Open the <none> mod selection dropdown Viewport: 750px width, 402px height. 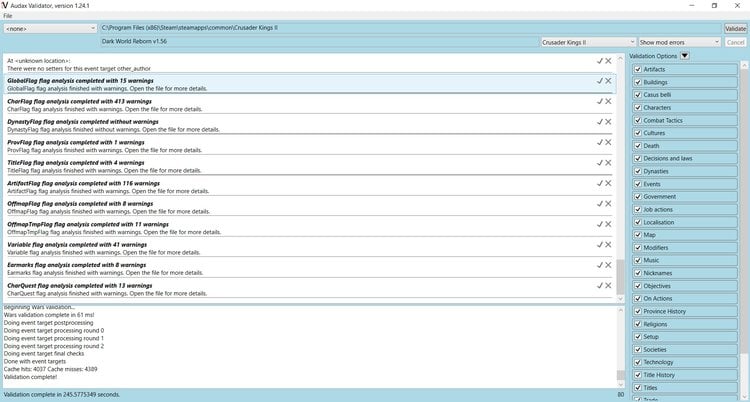pos(50,29)
